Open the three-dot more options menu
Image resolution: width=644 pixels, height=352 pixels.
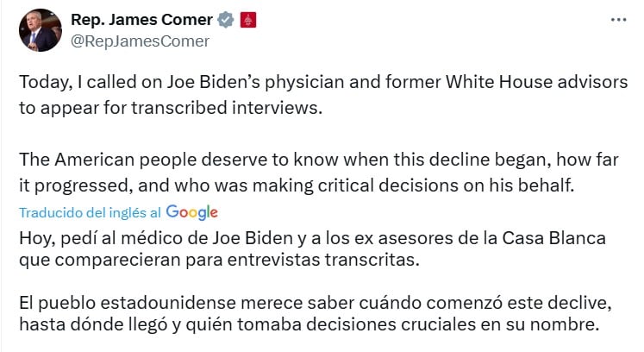click(x=618, y=19)
